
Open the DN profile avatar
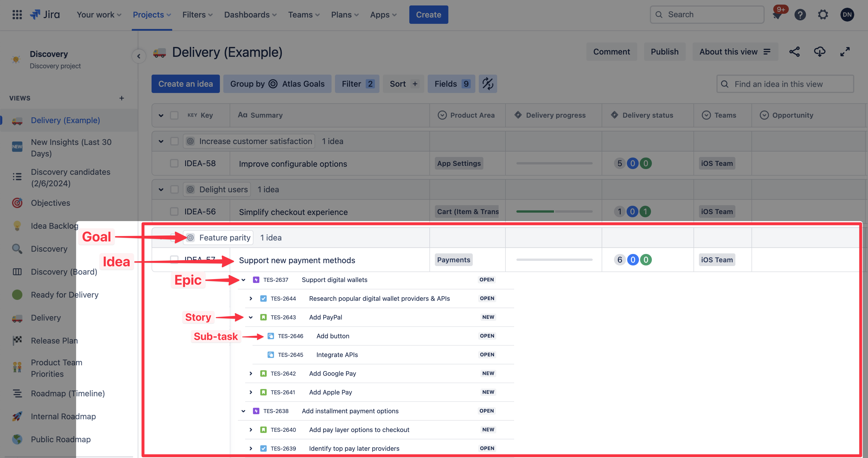847,15
